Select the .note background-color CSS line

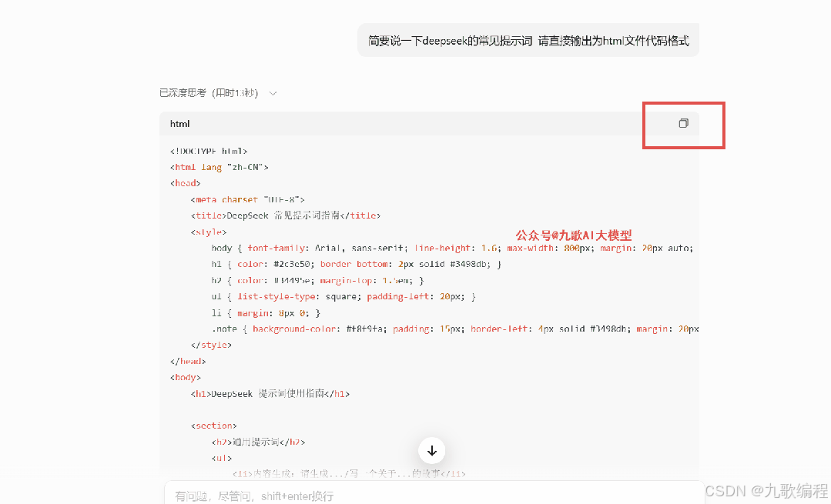click(x=455, y=329)
